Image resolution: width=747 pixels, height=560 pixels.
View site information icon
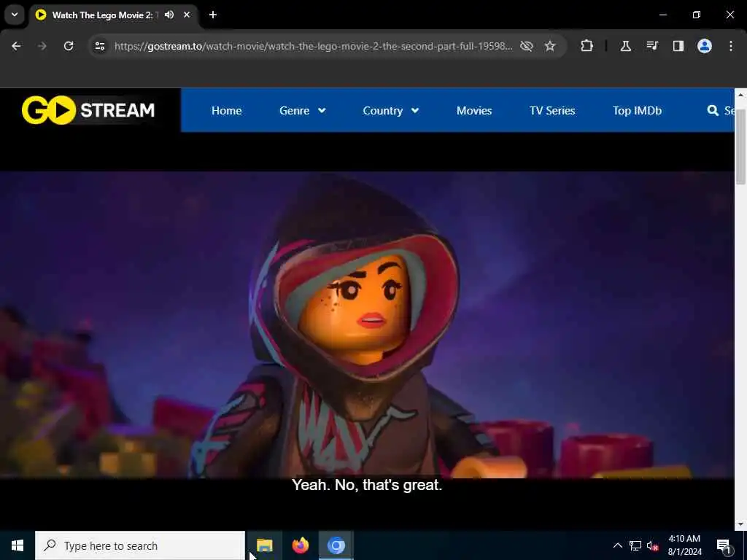click(x=99, y=46)
